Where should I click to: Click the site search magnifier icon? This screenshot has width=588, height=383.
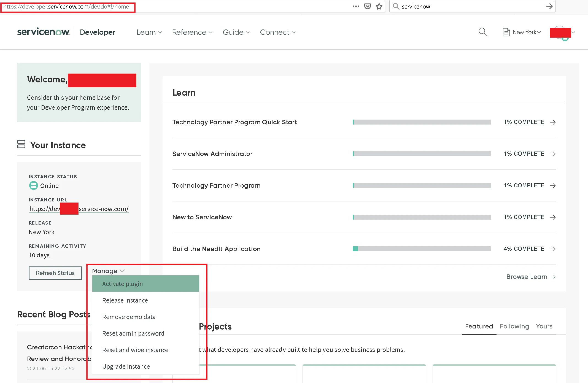(x=483, y=32)
